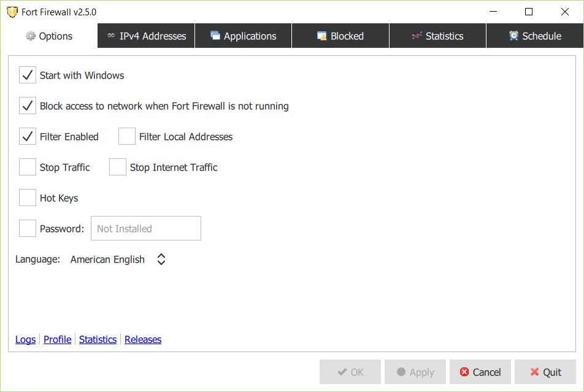
Task: Uncheck Start with Windows
Action: coord(28,75)
